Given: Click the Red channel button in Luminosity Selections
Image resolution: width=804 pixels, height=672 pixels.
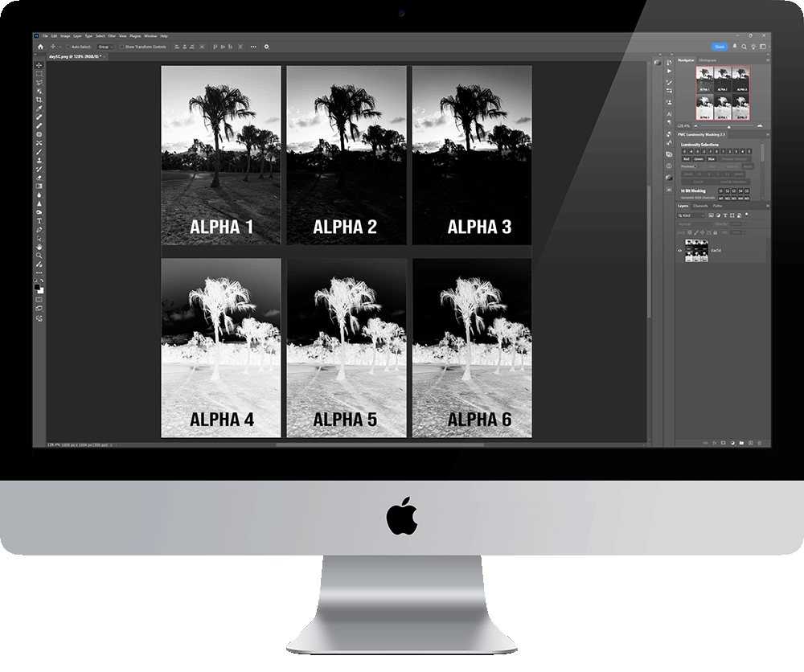Looking at the screenshot, I should pos(687,159).
